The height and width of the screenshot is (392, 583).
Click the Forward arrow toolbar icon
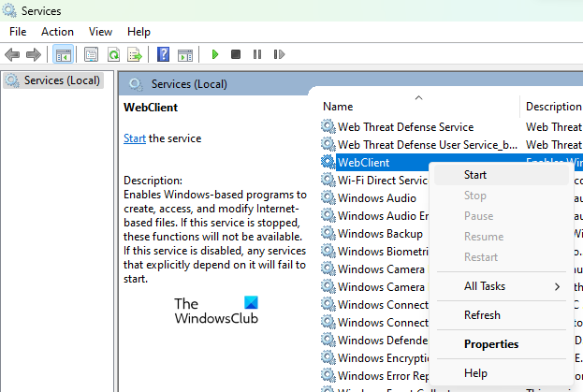(x=34, y=54)
